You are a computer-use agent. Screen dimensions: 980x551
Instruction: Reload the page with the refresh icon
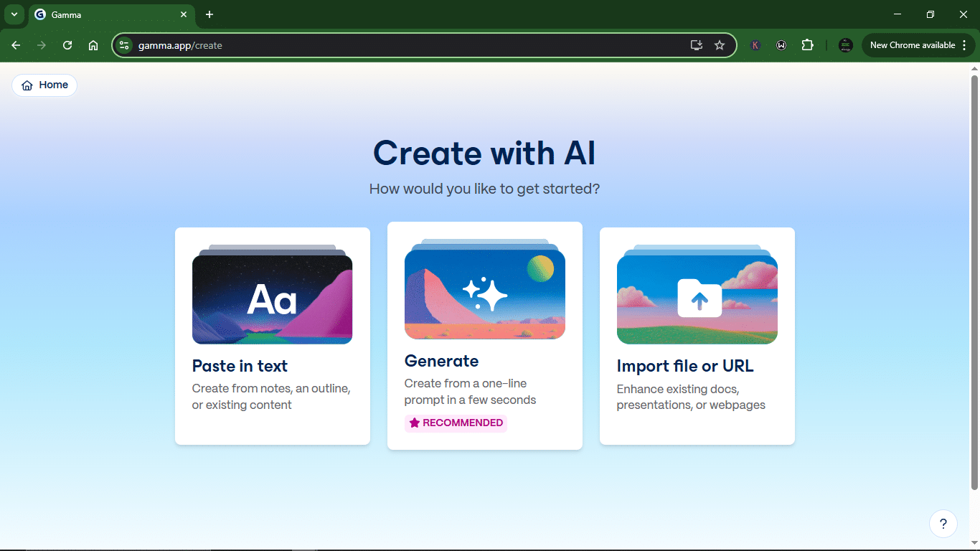[67, 45]
